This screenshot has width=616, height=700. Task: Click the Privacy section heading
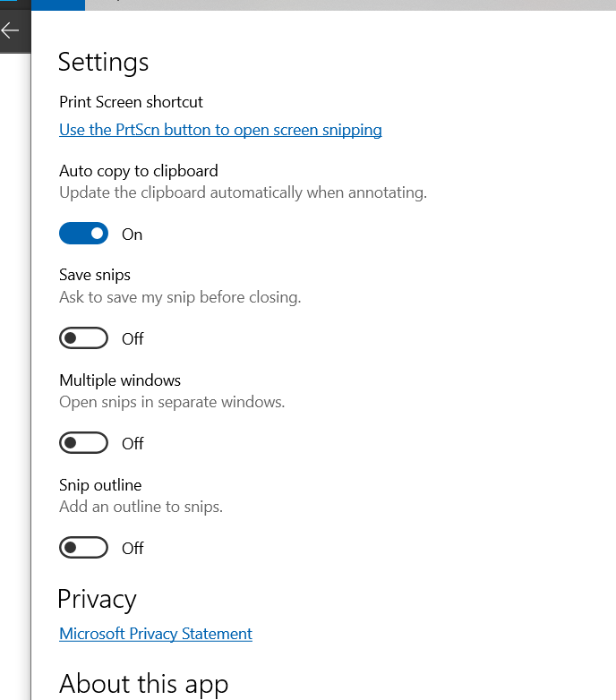click(97, 599)
